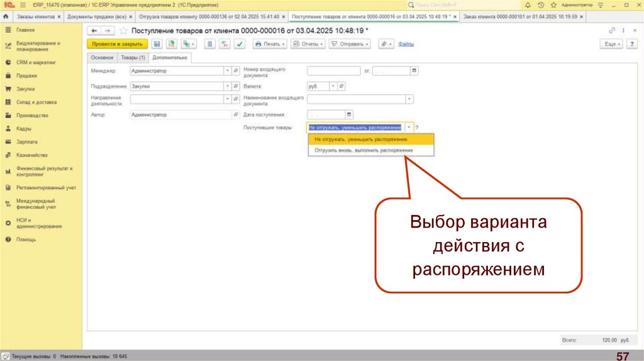Switch to Дополнительно tab
644x361 pixels.
pyautogui.click(x=170, y=57)
